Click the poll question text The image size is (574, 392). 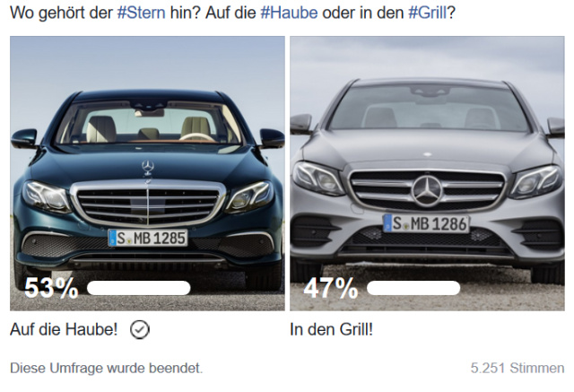tap(232, 13)
